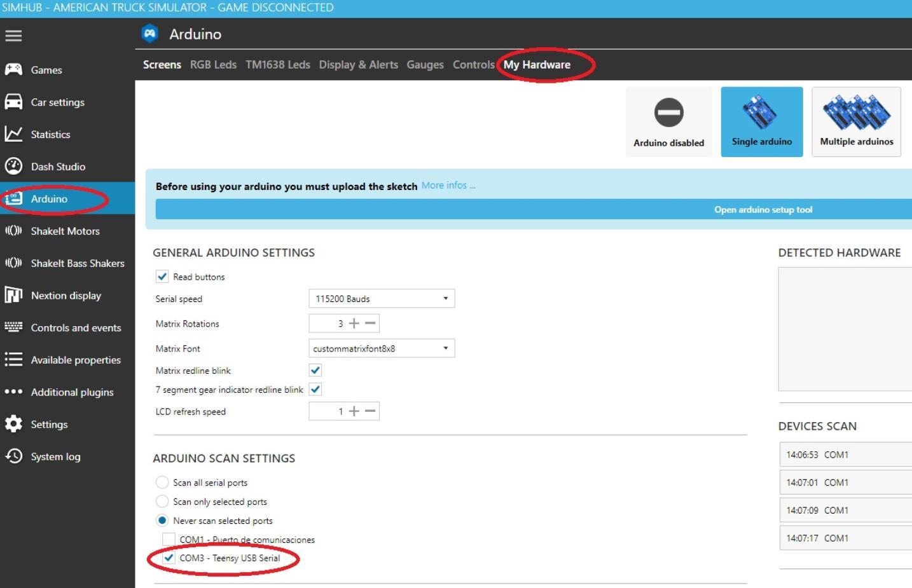Decrease Matrix Rotations with minus
Screen dimensions: 912x588
(x=370, y=324)
